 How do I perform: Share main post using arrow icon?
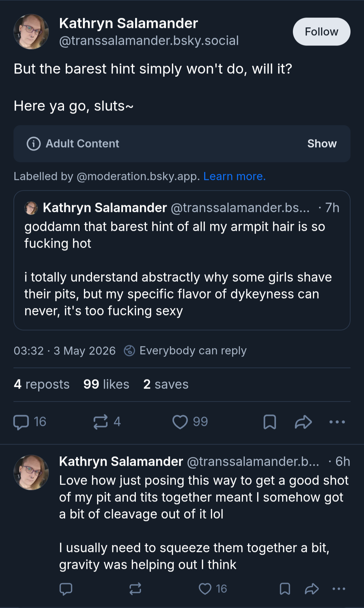tap(303, 422)
